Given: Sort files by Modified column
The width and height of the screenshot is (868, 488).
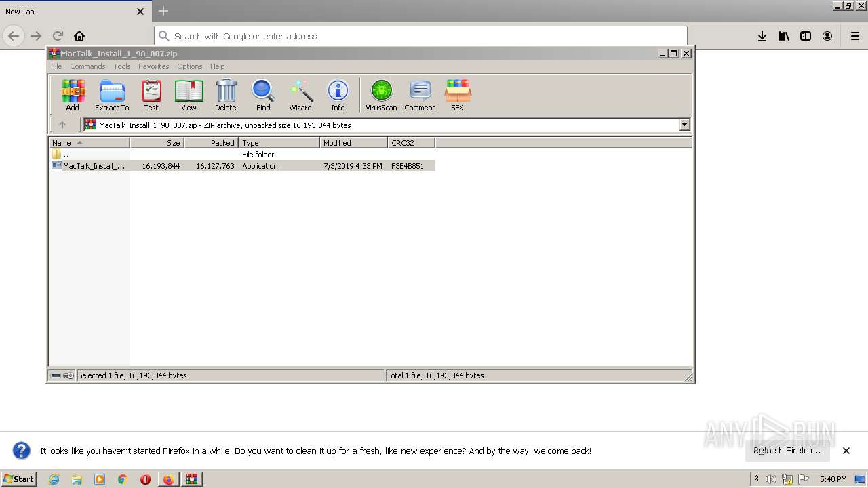Looking at the screenshot, I should [353, 143].
